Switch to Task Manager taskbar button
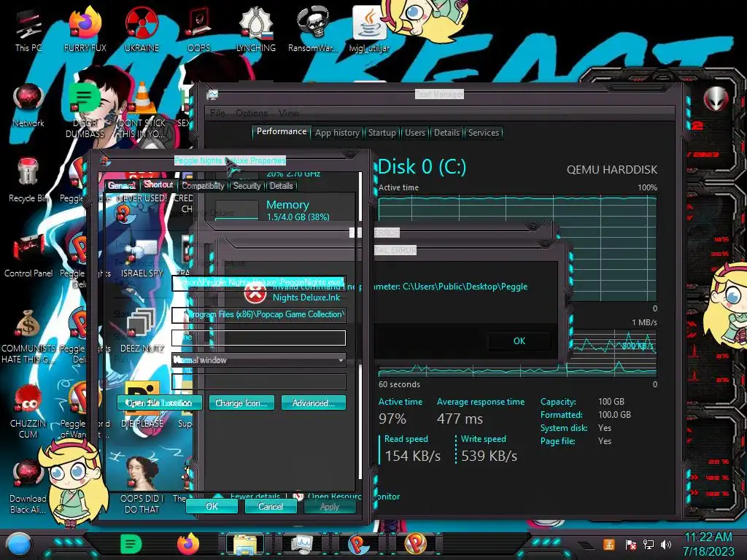The height and width of the screenshot is (560, 747). (x=301, y=544)
